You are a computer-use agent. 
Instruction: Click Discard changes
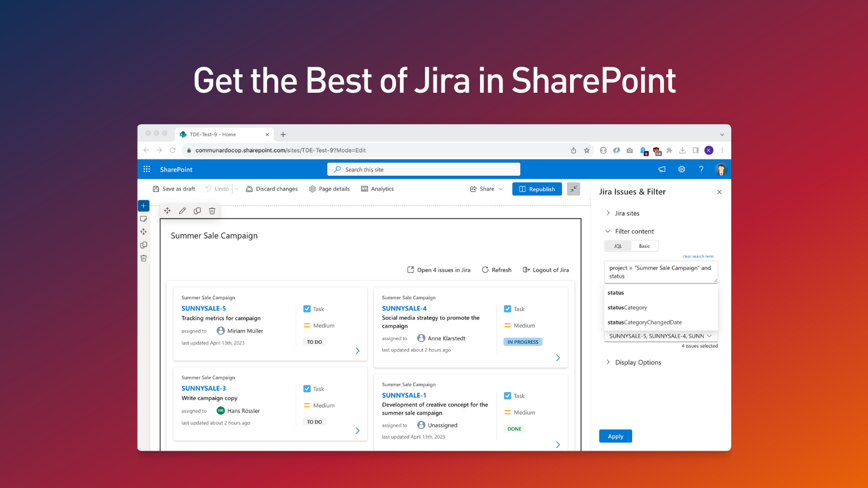click(x=272, y=189)
